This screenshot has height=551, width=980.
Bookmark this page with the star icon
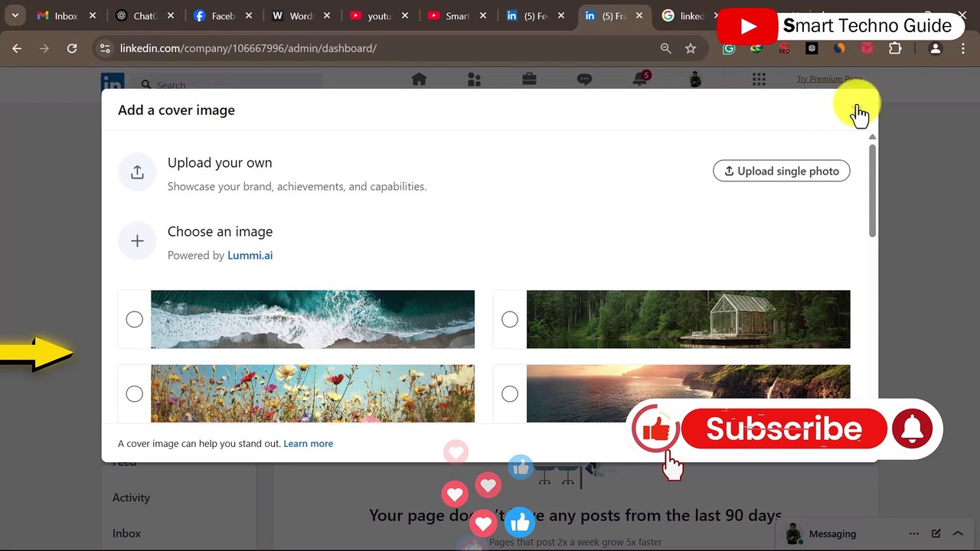pyautogui.click(x=691, y=48)
